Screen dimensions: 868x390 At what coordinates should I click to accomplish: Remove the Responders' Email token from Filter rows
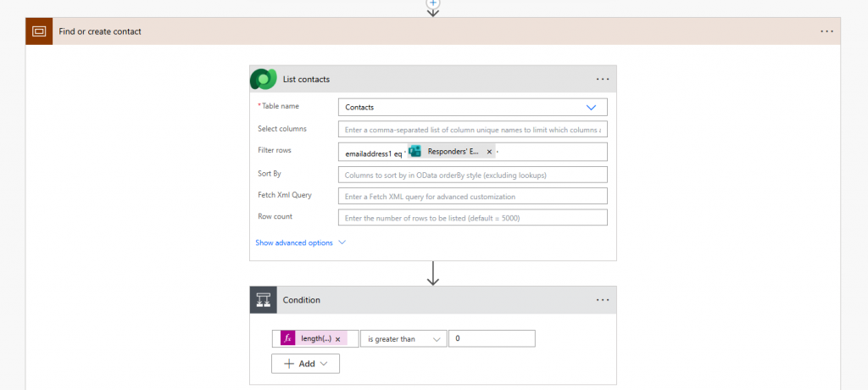tap(489, 152)
